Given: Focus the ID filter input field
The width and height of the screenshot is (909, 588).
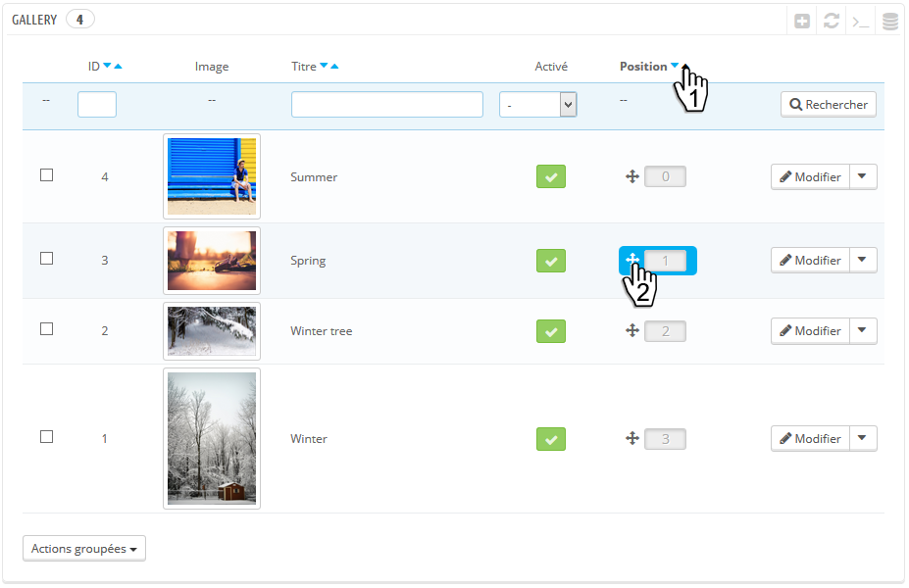Looking at the screenshot, I should 97,105.
